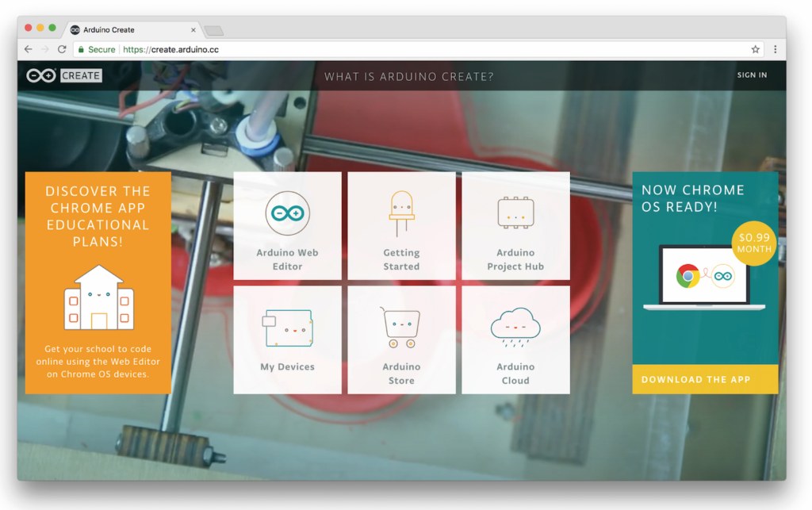Click the Arduino Cloud cloud icon

515,328
